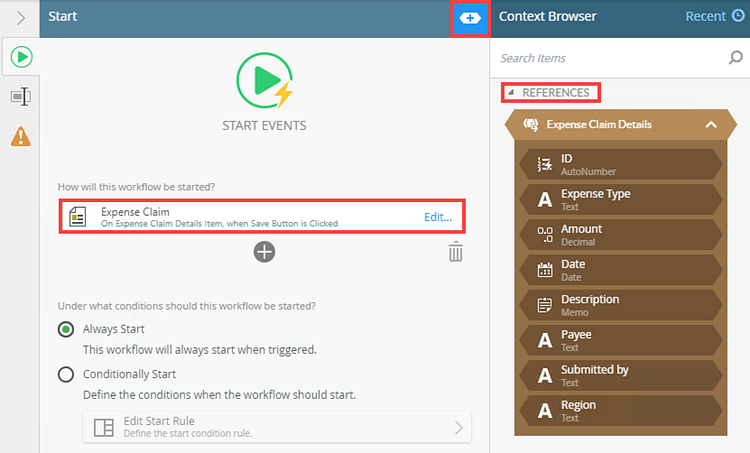The width and height of the screenshot is (750, 453).
Task: Click the decimal icon beside Amount
Action: 544,234
